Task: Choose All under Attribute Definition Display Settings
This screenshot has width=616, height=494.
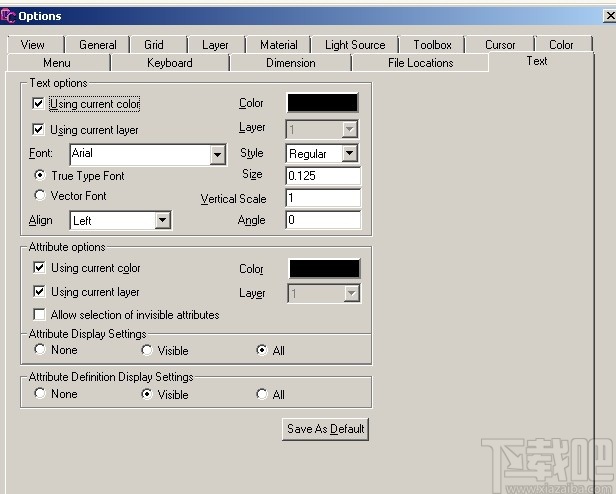Action: [262, 394]
